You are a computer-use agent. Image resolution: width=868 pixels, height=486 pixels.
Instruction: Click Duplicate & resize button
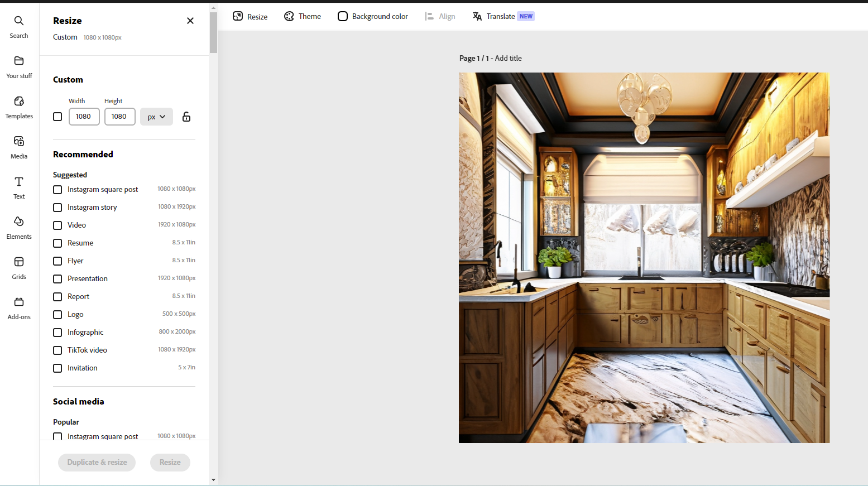point(97,462)
